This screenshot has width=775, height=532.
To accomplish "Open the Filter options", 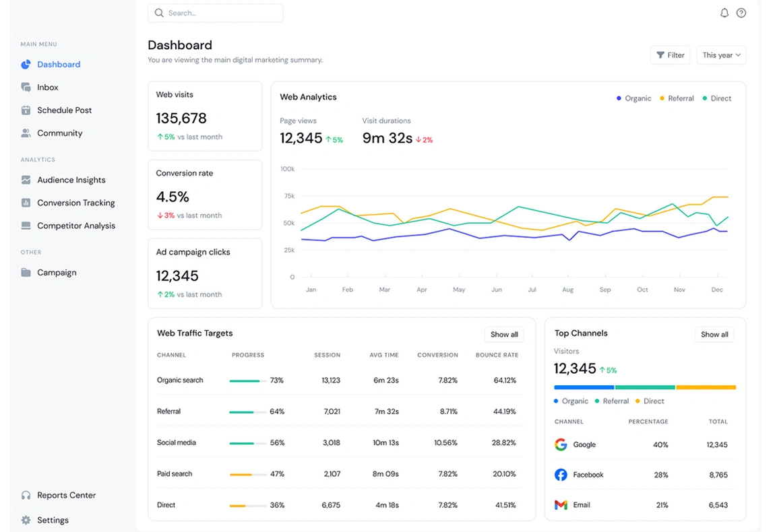I will point(670,55).
